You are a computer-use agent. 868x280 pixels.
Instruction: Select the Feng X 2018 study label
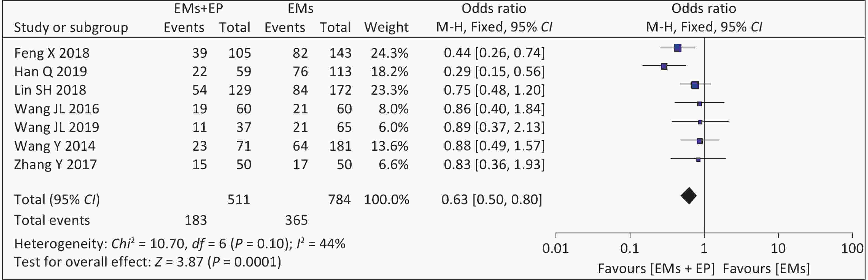(x=52, y=53)
